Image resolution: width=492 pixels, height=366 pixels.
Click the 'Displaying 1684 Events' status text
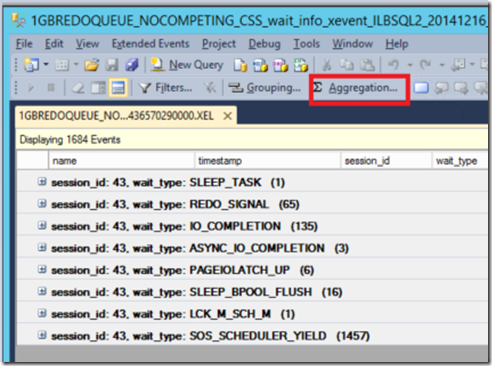point(70,139)
